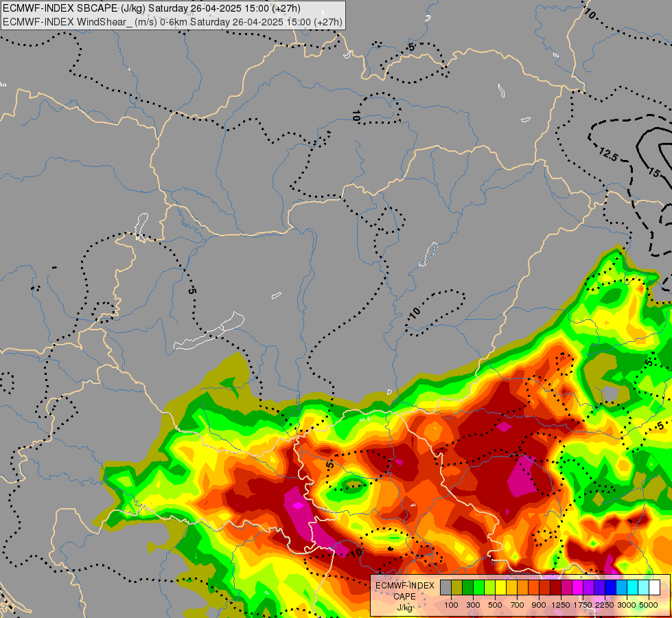The width and height of the screenshot is (672, 618).
Task: Click the 300 label under the legend
Action: (473, 605)
